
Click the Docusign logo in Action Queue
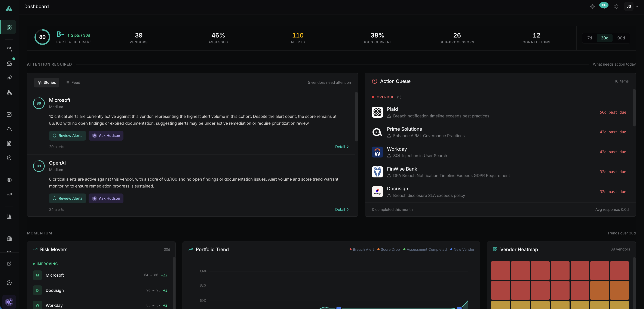coord(377,192)
